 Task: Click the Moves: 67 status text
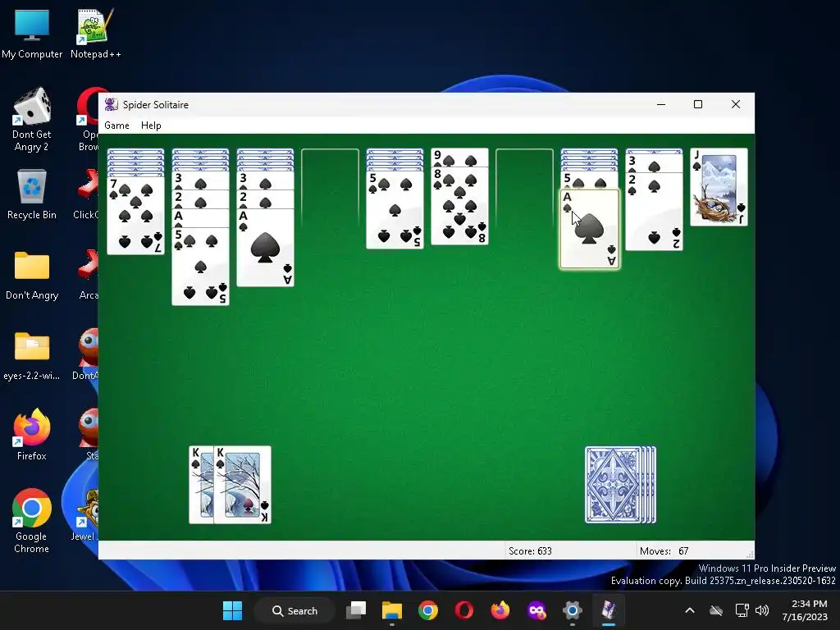tap(664, 550)
